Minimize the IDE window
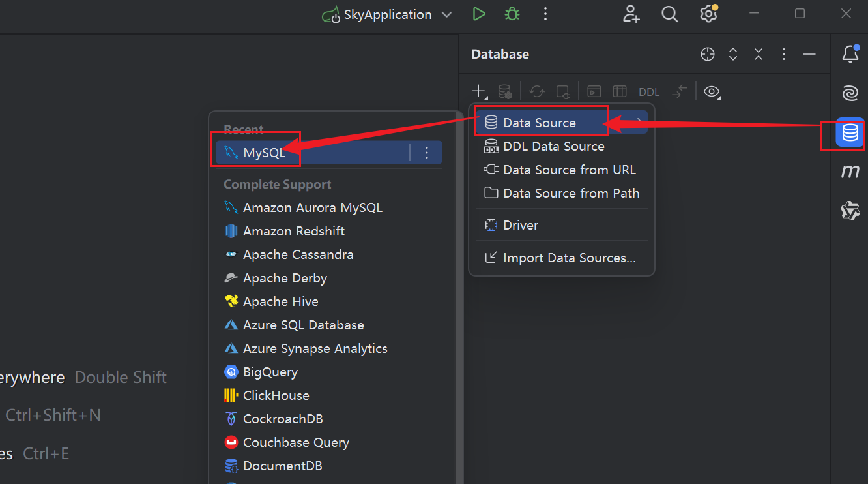The width and height of the screenshot is (868, 484). pos(755,14)
